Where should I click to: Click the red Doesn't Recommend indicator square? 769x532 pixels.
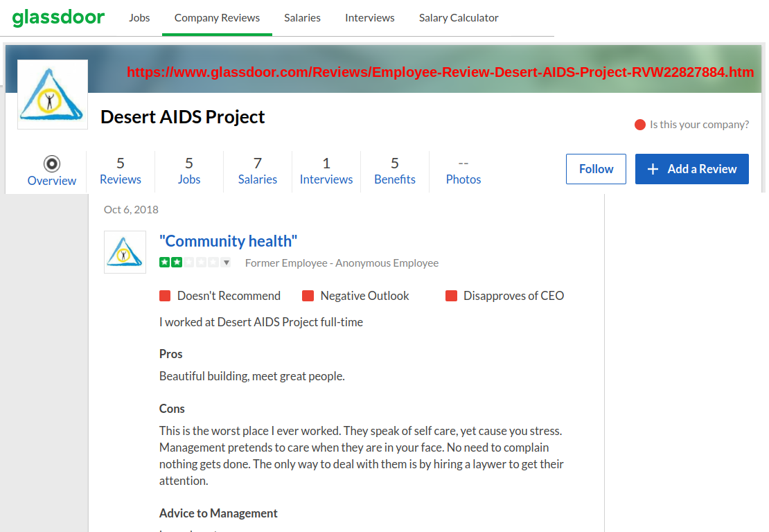[x=165, y=296]
